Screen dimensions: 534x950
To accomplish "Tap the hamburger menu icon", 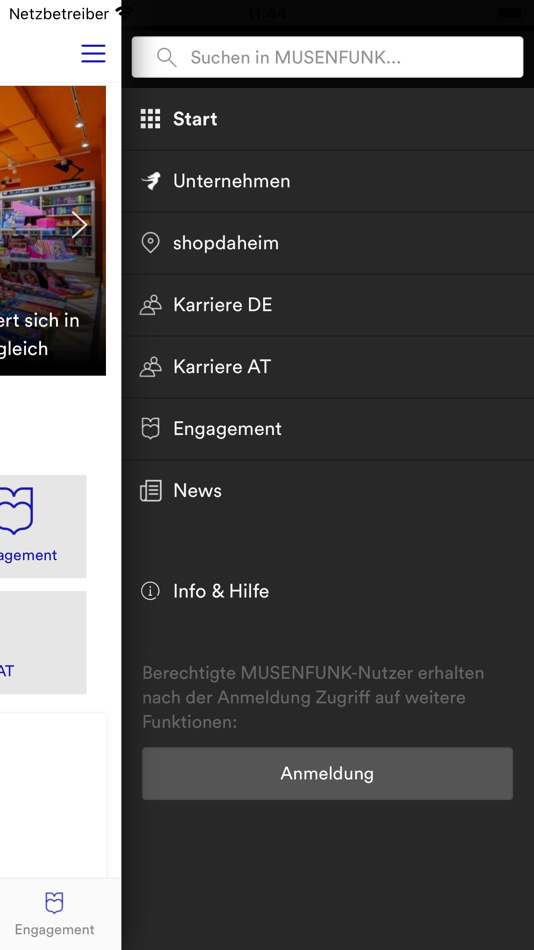I will tap(93, 53).
